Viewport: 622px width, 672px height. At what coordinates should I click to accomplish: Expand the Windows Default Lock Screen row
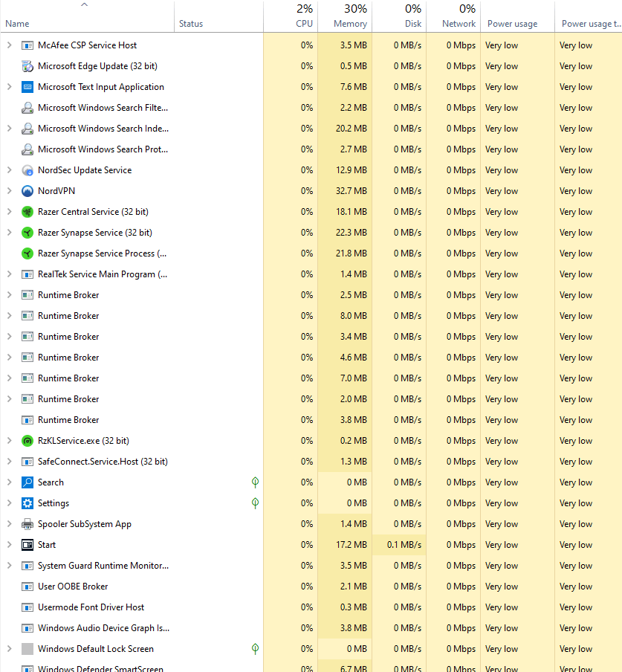pyautogui.click(x=10, y=649)
